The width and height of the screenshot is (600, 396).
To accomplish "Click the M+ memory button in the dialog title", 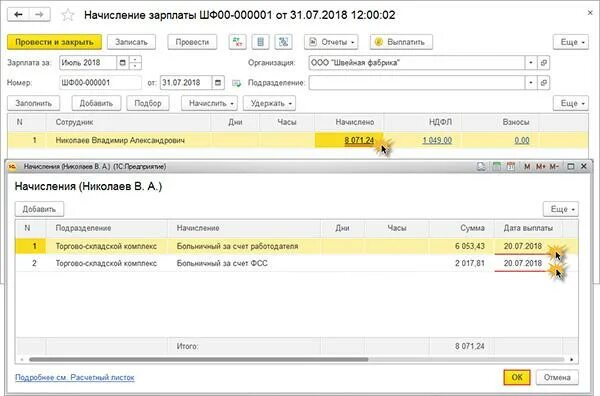I will 541,166.
